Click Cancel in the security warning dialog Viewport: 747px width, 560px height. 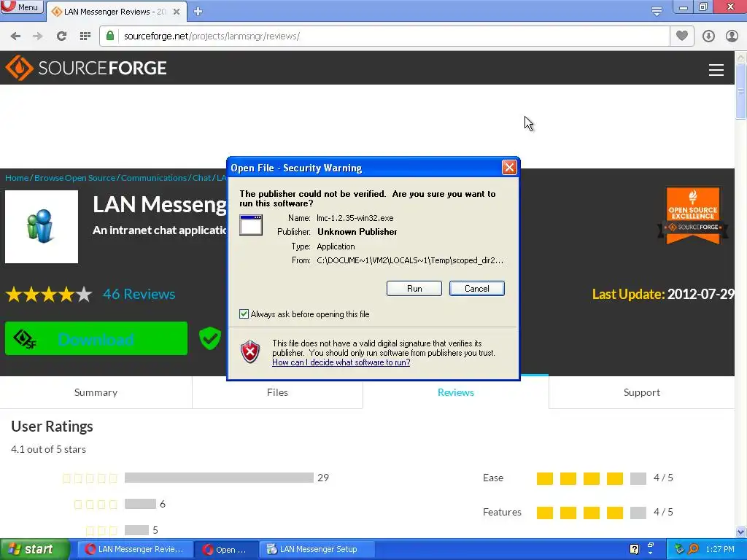[477, 289]
